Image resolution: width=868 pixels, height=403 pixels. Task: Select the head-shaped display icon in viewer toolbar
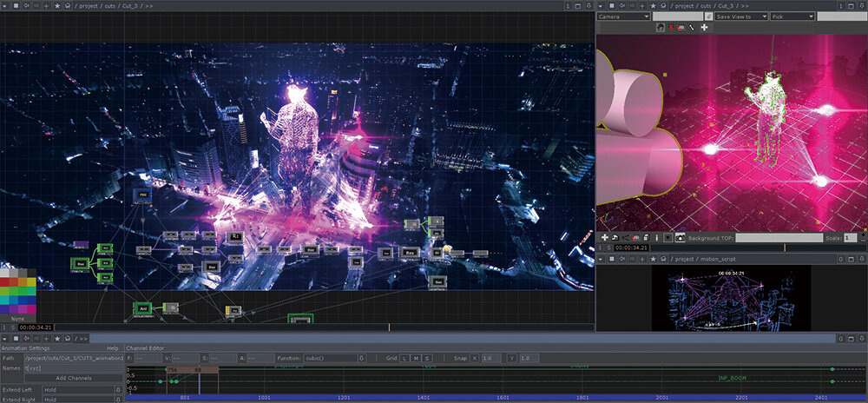(x=661, y=28)
